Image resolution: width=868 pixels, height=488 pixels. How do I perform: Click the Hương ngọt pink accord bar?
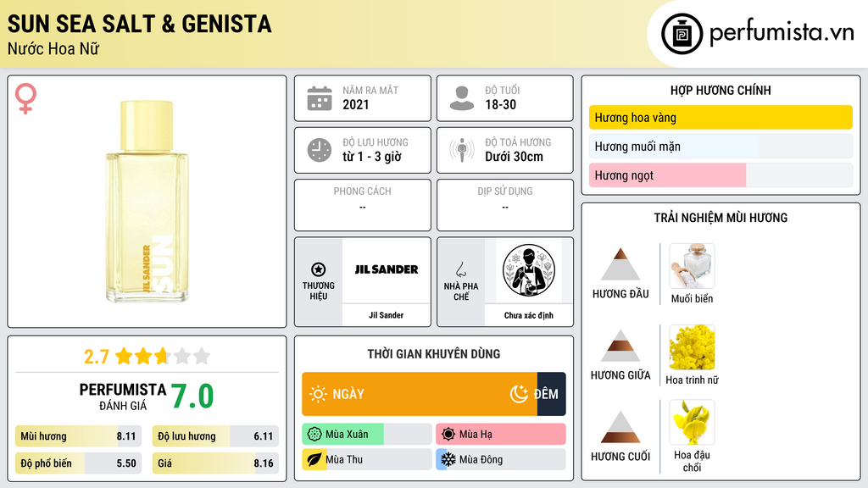(721, 175)
